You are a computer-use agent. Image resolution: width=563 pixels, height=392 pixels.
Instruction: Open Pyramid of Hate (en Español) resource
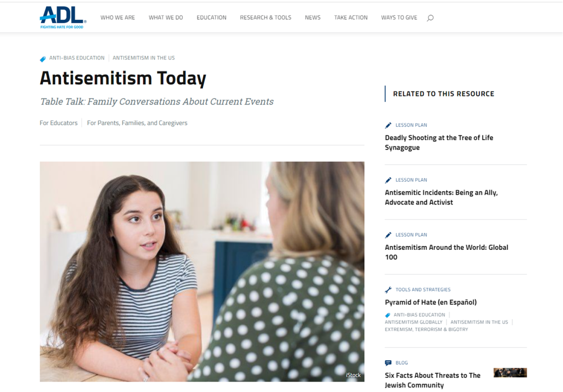click(431, 302)
